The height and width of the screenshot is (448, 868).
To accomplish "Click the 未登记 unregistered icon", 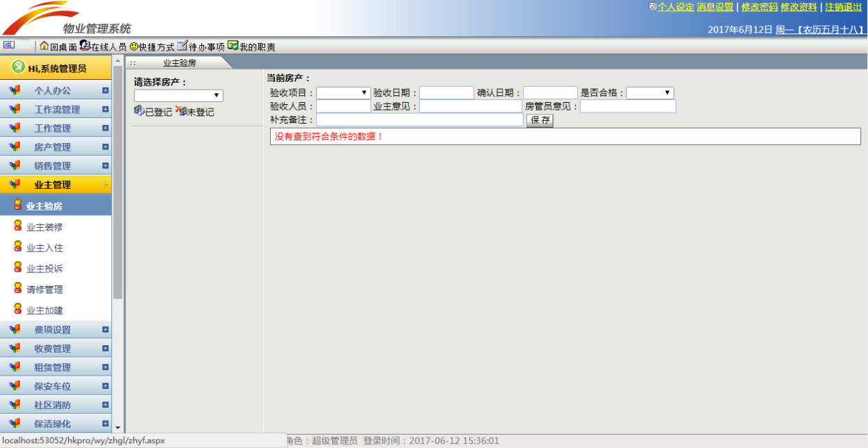I will click(x=181, y=111).
